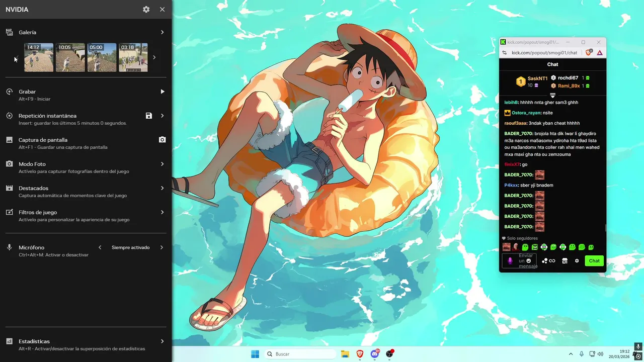Select the Captura de pantalla entry
Image resolution: width=644 pixels, height=362 pixels.
point(86,143)
